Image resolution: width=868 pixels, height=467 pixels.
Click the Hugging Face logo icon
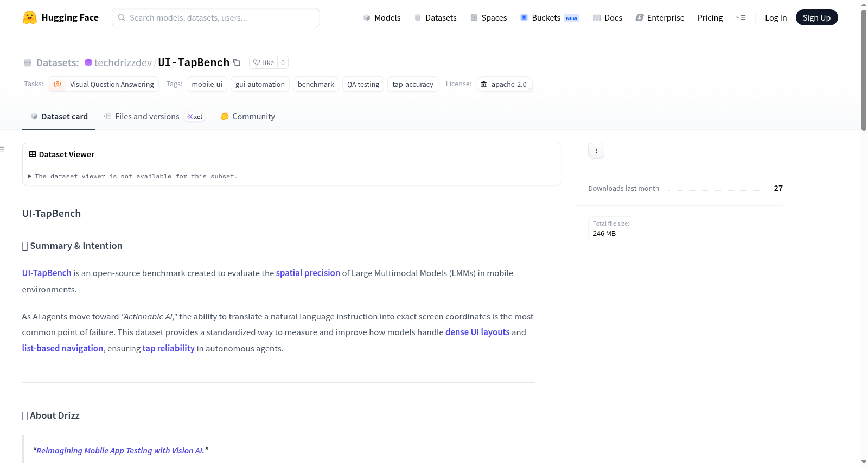[30, 17]
